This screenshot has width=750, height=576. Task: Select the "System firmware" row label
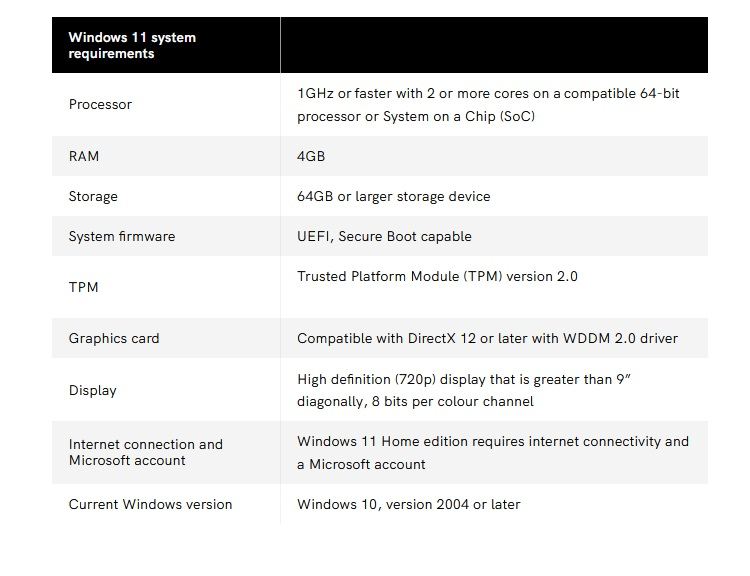click(x=121, y=236)
